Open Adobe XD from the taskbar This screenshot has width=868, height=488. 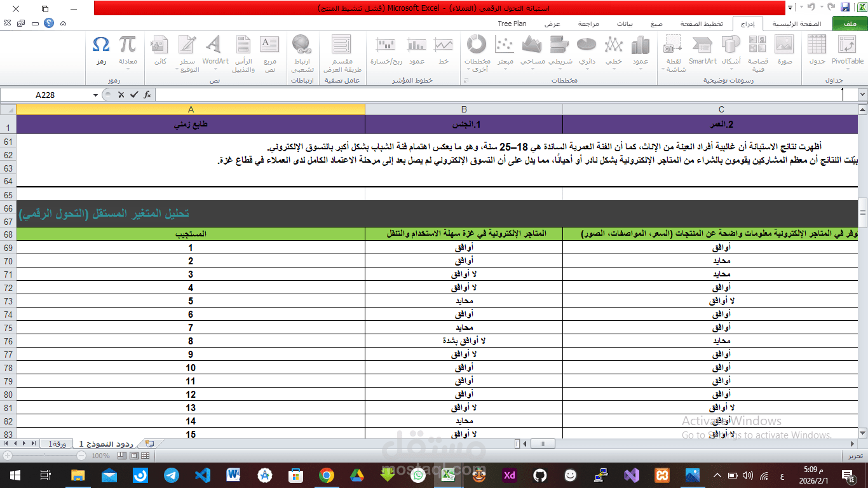click(x=509, y=475)
